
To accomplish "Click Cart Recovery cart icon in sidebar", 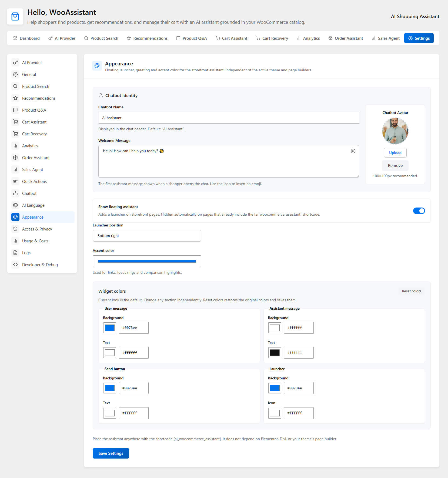I will [x=15, y=134].
